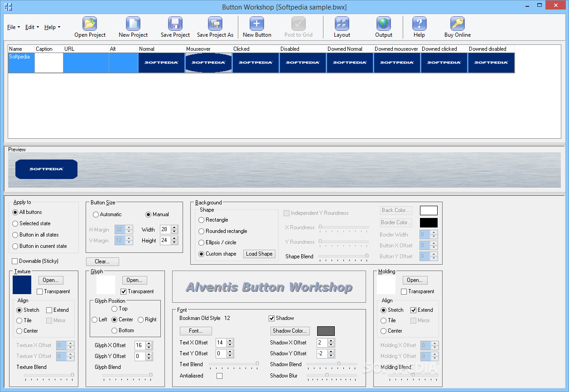
Task: Enable Texture Extend checkbox
Action: point(49,310)
